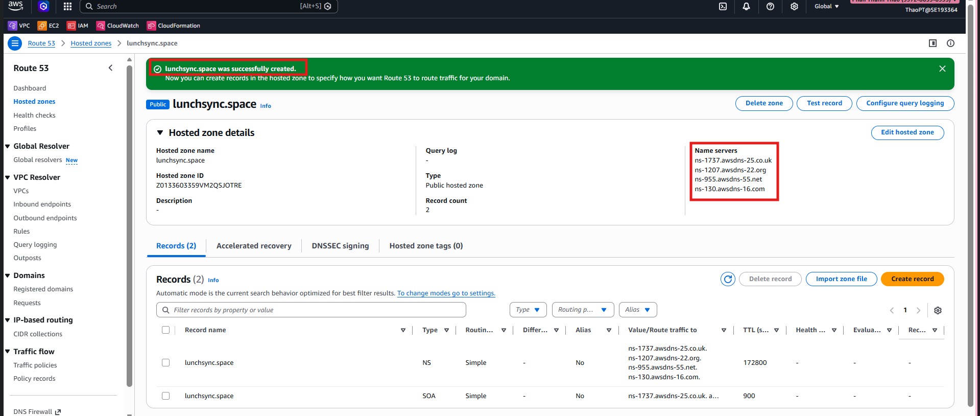This screenshot has width=980, height=416.
Task: Focus the filter records search field
Action: coord(312,310)
